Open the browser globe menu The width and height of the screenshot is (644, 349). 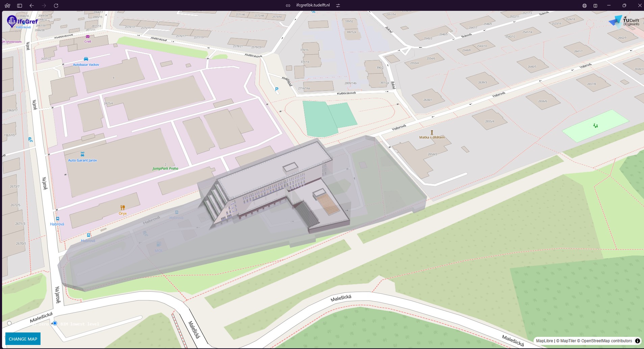[585, 5]
